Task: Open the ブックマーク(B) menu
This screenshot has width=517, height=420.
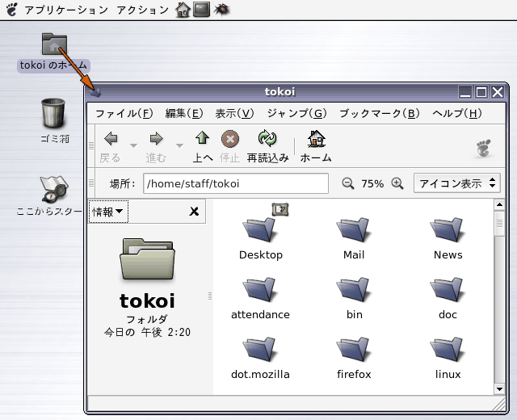Action: pyautogui.click(x=380, y=113)
